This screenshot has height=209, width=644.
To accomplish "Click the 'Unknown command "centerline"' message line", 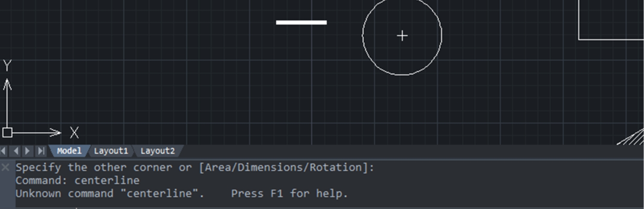I will click(182, 194).
